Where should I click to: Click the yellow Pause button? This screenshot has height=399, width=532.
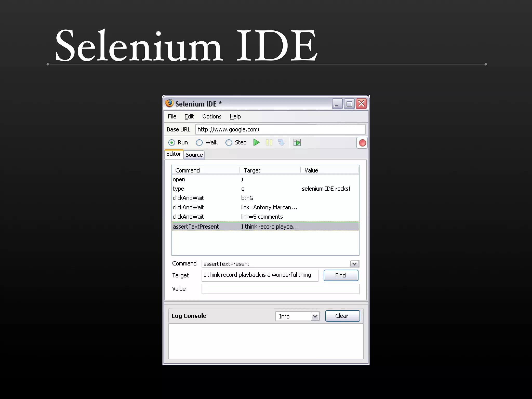pyautogui.click(x=269, y=142)
